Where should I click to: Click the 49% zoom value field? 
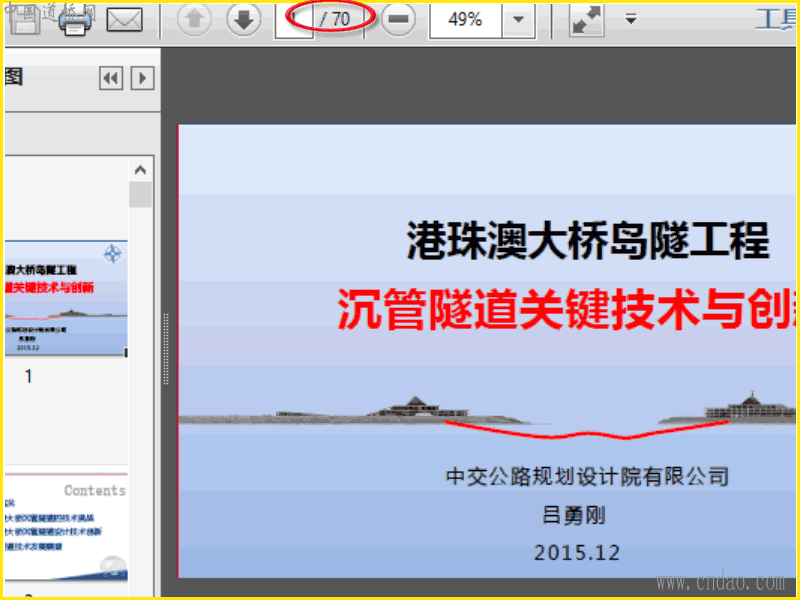pos(466,19)
